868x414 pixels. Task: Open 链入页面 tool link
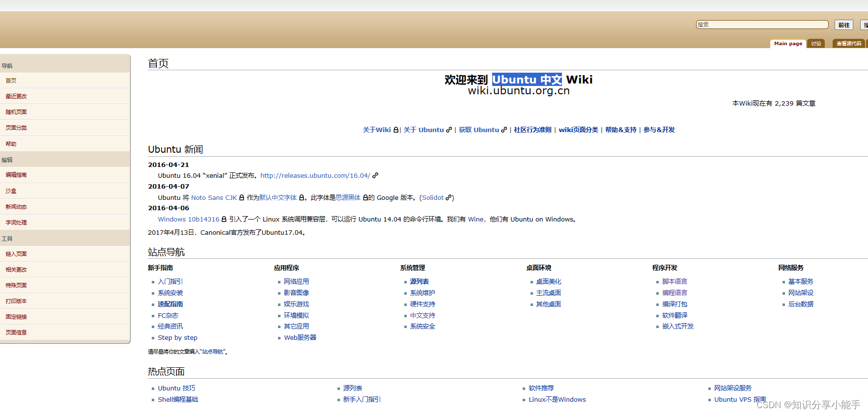[x=16, y=254]
